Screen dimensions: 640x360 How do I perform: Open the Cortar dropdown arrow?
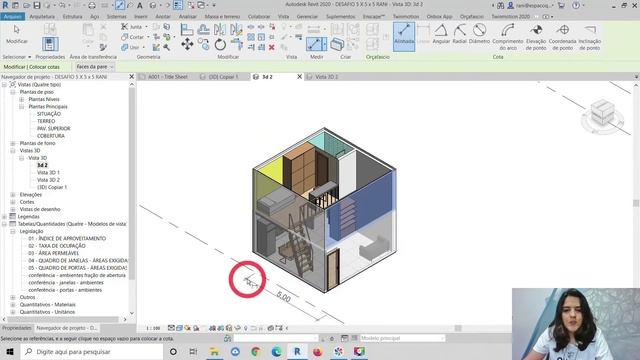click(148, 37)
